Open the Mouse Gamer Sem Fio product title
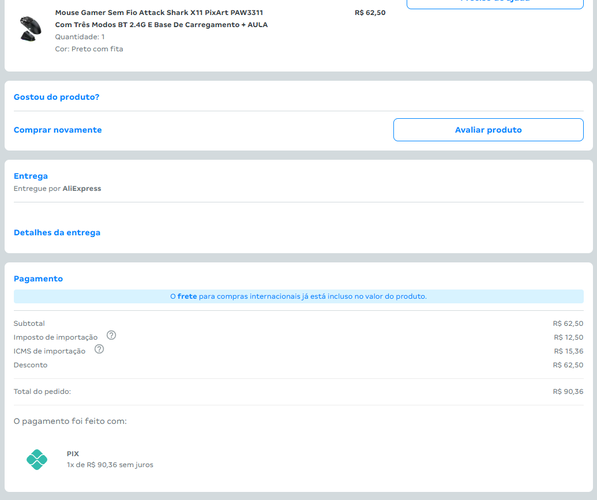 [x=161, y=19]
